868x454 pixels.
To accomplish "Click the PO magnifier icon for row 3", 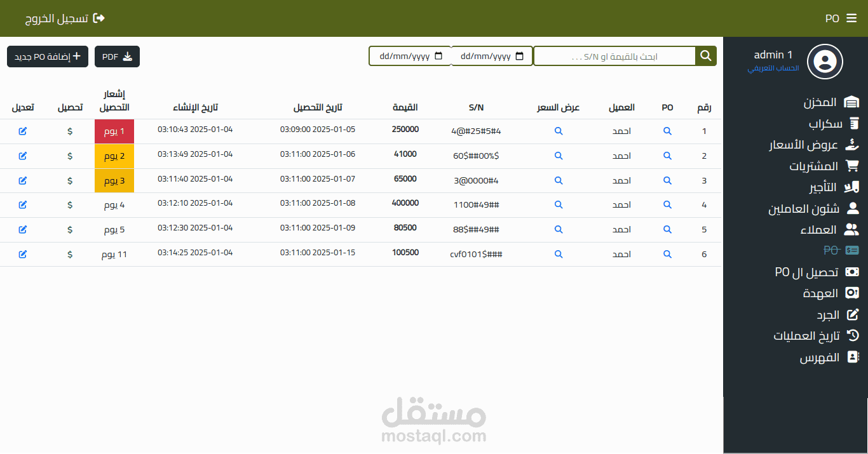I will pos(667,180).
